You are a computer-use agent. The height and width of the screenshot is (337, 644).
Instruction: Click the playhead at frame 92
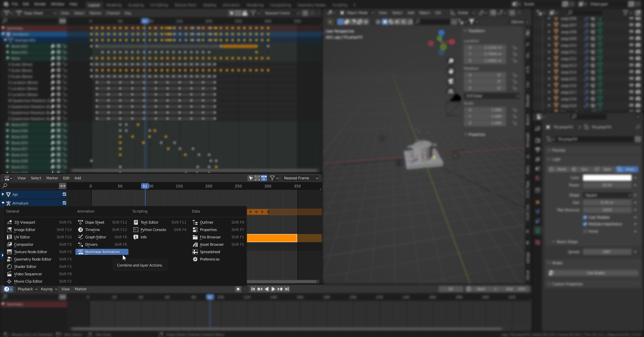tap(145, 186)
